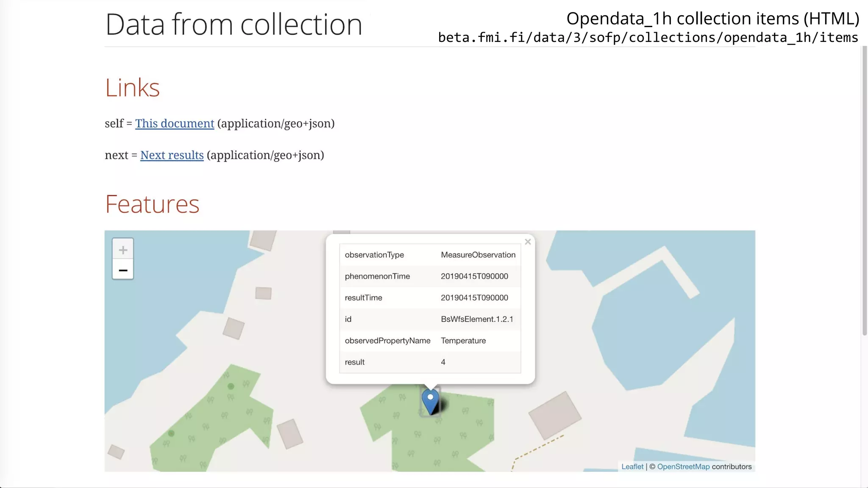Click the observationType row in popup

pos(374,255)
